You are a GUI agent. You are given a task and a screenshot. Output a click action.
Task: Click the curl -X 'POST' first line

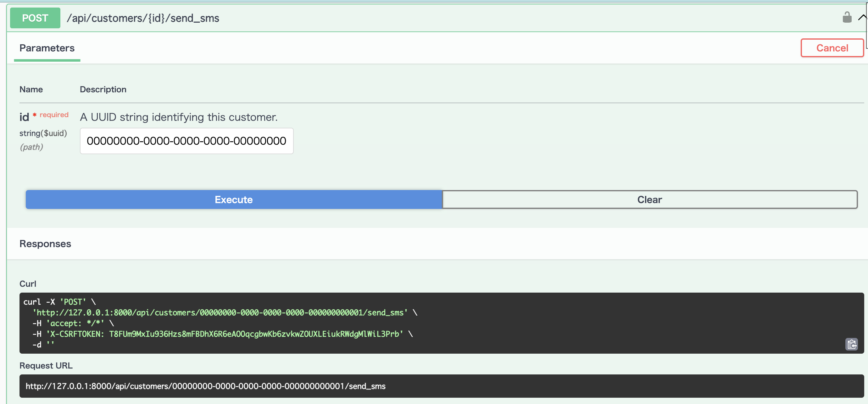(59, 302)
